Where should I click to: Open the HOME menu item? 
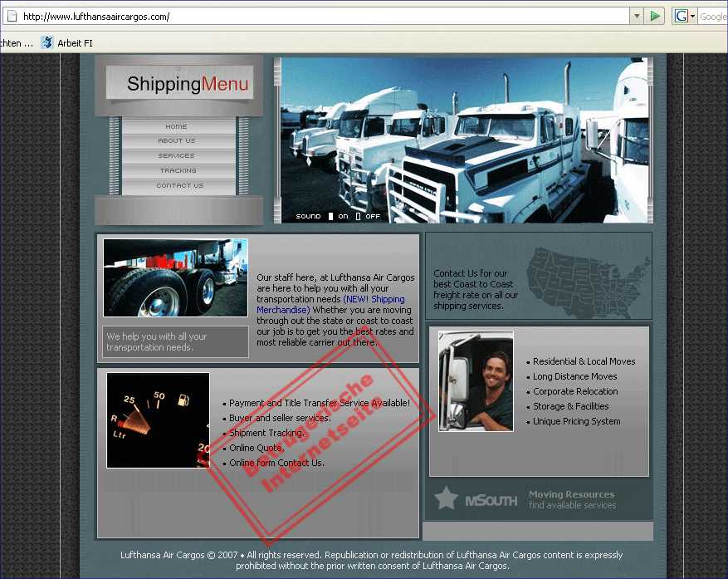coord(178,126)
